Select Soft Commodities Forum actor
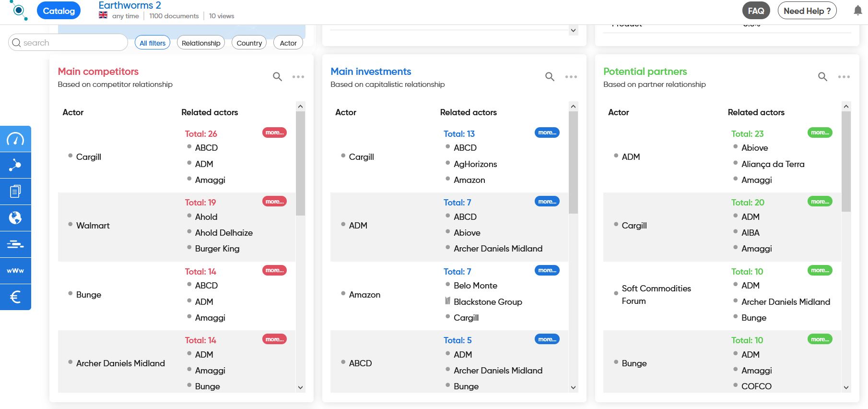The height and width of the screenshot is (409, 868). pyautogui.click(x=656, y=294)
